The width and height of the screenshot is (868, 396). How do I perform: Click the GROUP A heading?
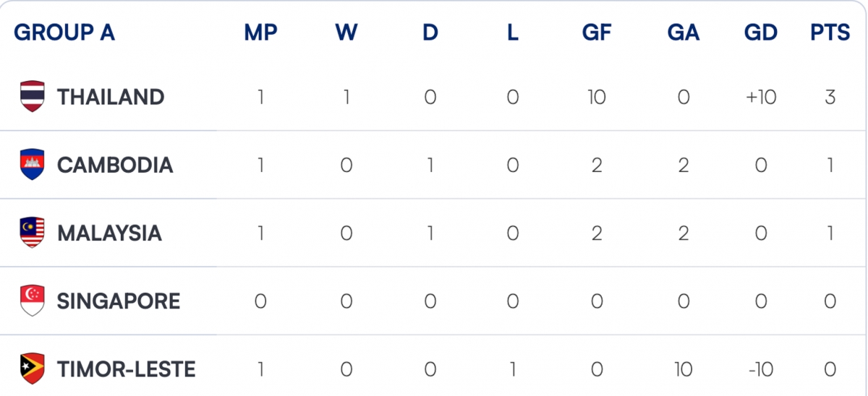64,33
